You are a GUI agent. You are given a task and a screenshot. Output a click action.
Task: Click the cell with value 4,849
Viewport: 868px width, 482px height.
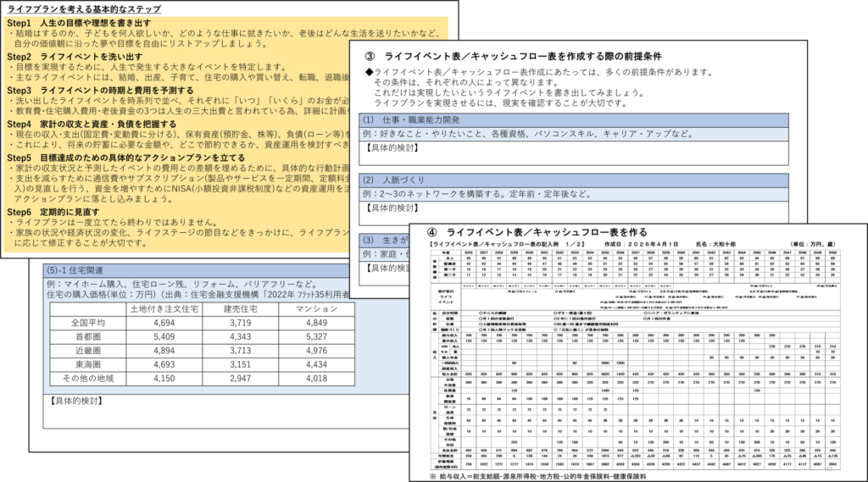(317, 323)
